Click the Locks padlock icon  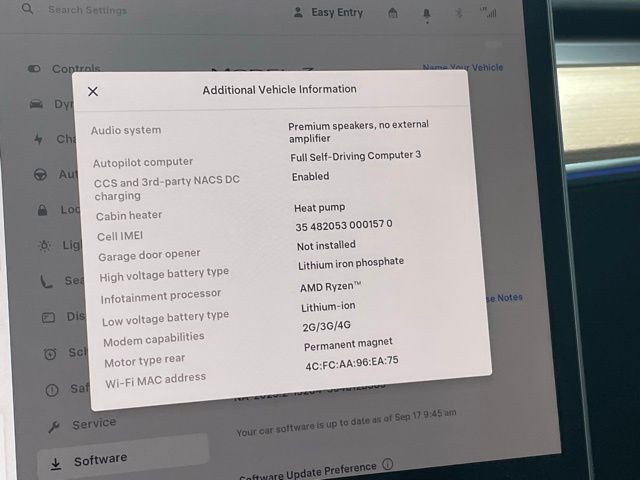(x=42, y=210)
